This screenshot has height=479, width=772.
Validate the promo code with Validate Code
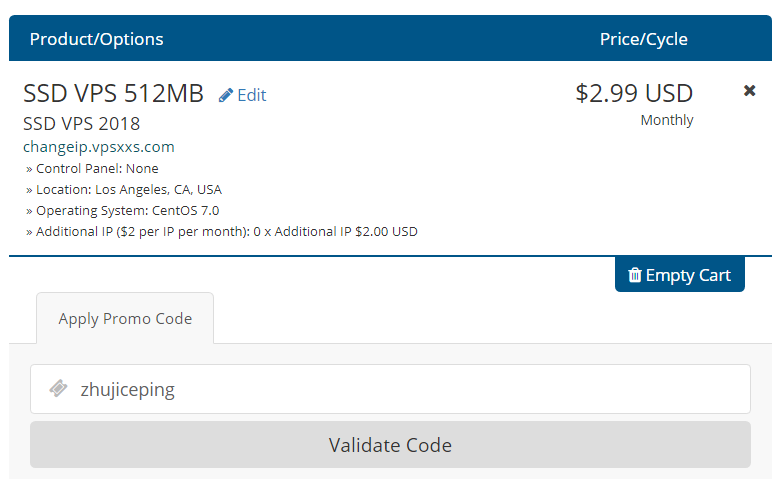coord(390,445)
